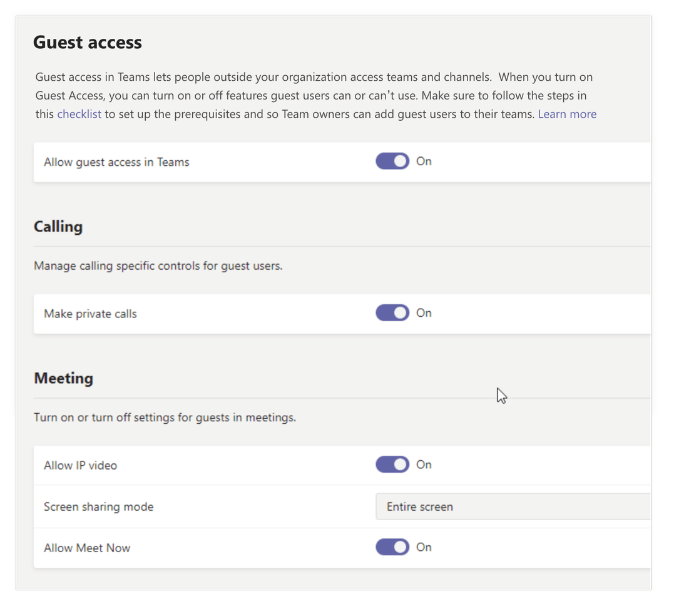Screen dimensions: 674x616
Task: Click the Allow Meet Now row label
Action: tap(87, 547)
